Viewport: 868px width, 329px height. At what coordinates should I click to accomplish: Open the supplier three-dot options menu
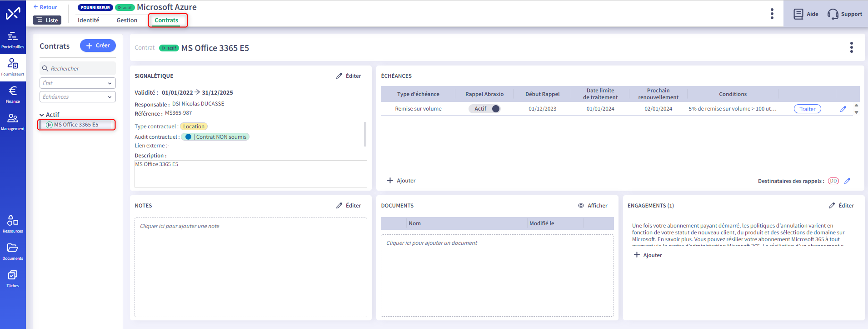pos(772,14)
